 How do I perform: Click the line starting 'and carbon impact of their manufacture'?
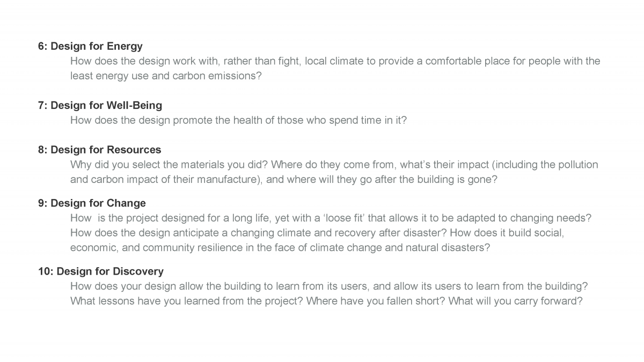click(284, 180)
